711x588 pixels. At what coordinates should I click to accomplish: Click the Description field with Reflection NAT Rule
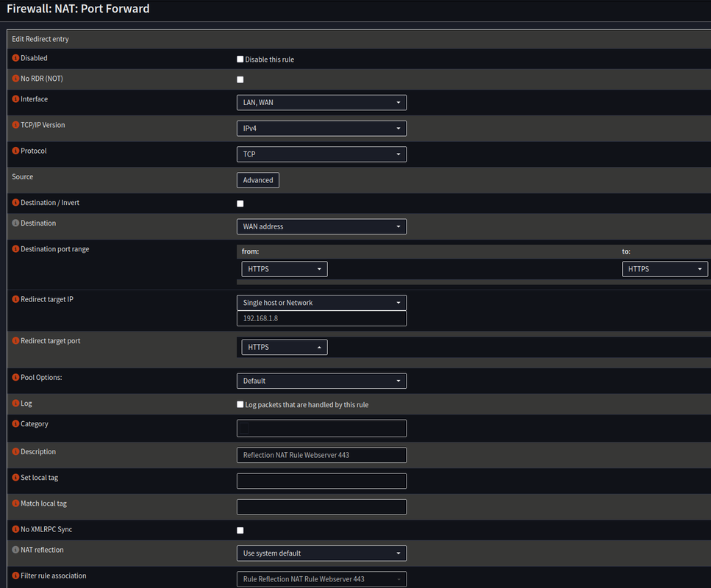click(x=321, y=455)
